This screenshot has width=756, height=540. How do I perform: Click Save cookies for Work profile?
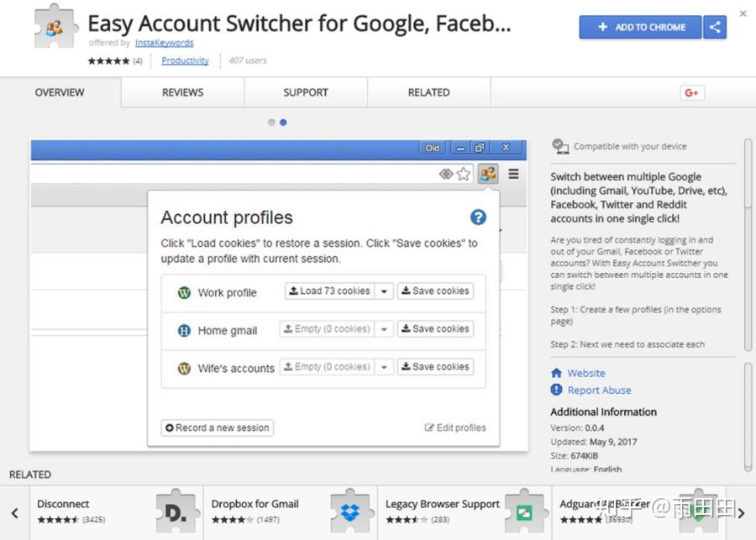click(x=435, y=291)
